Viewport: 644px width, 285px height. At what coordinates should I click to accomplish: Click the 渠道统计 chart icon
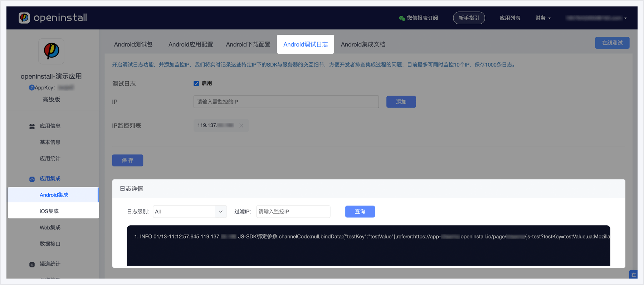(32, 265)
